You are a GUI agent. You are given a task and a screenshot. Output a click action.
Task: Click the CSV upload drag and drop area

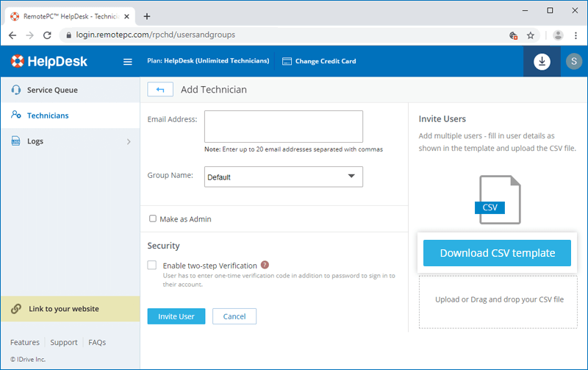point(499,300)
